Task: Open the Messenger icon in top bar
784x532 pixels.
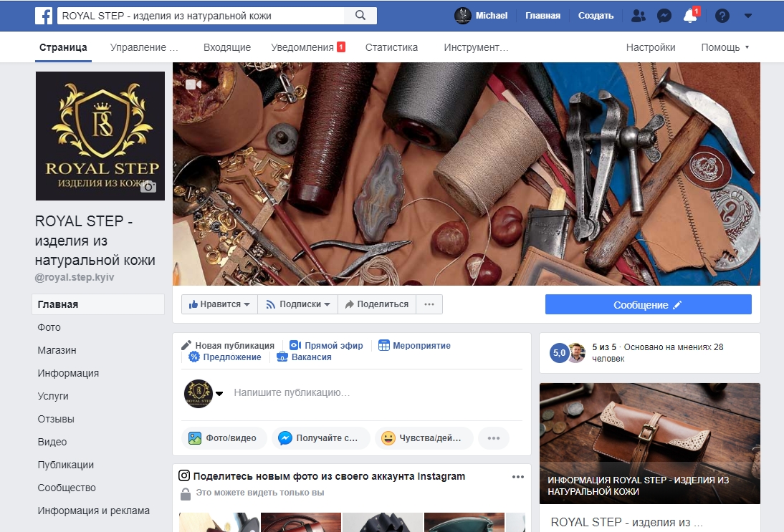Action: coord(664,16)
